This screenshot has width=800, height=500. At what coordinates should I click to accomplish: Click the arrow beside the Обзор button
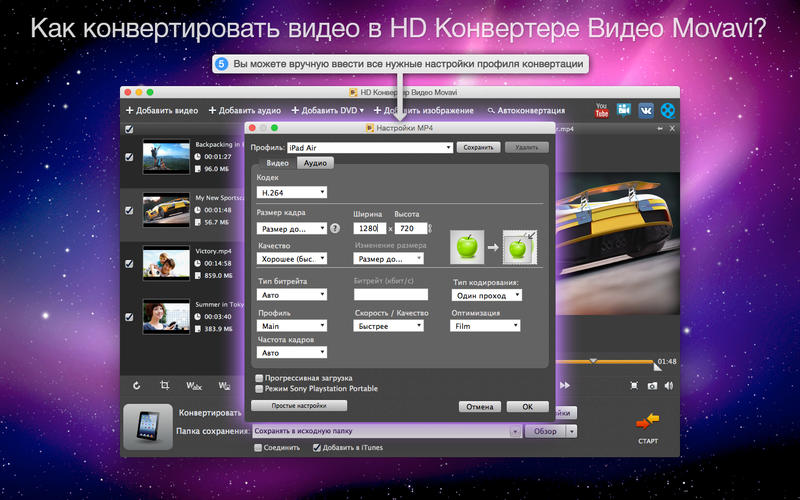[x=572, y=431]
